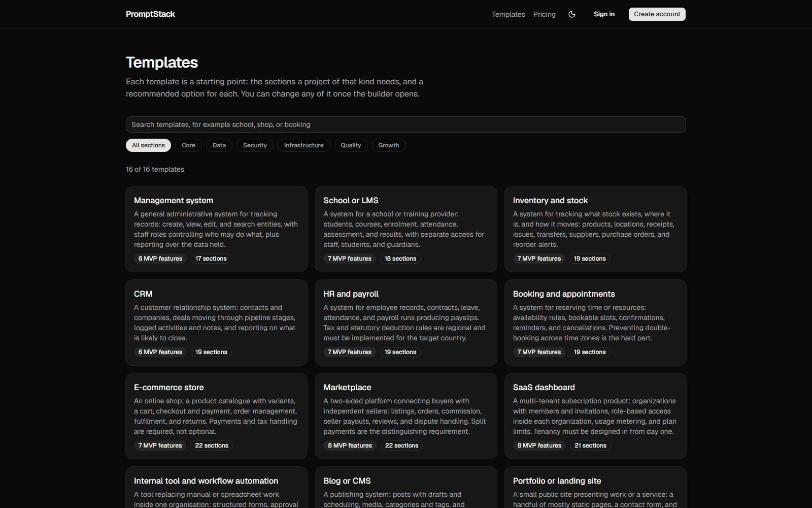This screenshot has height=508, width=812.
Task: Click '7 MVP features' on Inventory and stock
Action: pyautogui.click(x=539, y=259)
